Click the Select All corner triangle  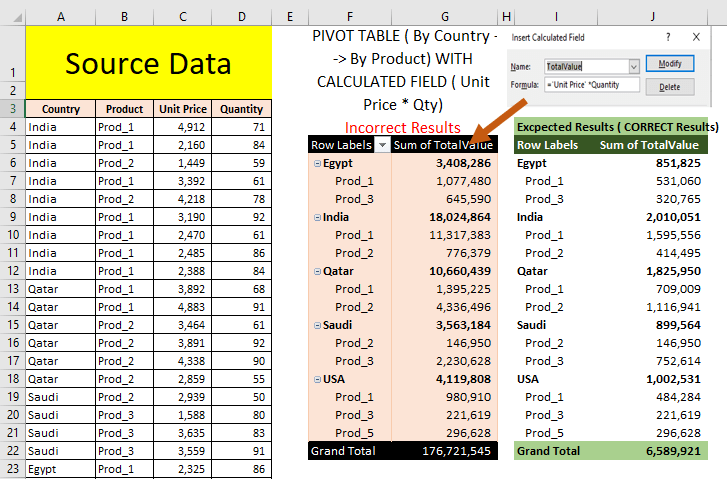[18, 18]
